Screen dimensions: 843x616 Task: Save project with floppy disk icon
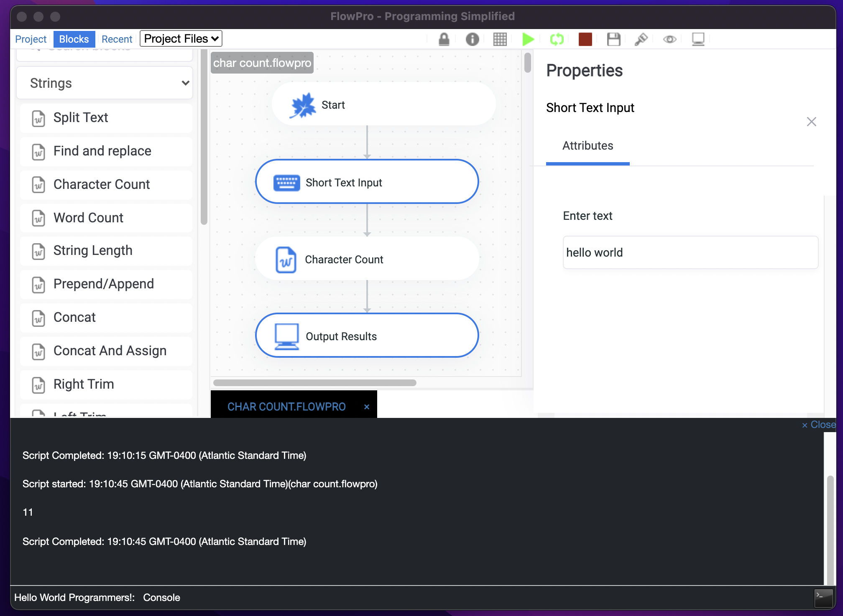tap(613, 39)
